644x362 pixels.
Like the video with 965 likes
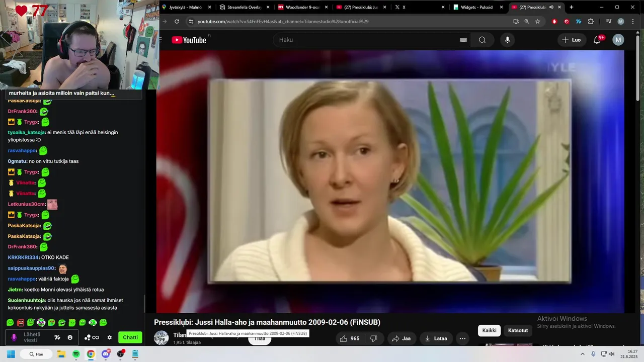coord(350,338)
